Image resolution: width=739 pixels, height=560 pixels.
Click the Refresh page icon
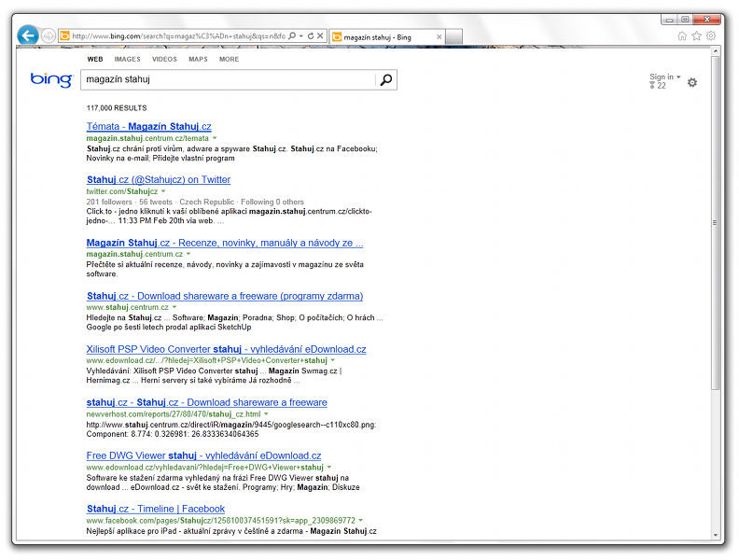pos(311,35)
